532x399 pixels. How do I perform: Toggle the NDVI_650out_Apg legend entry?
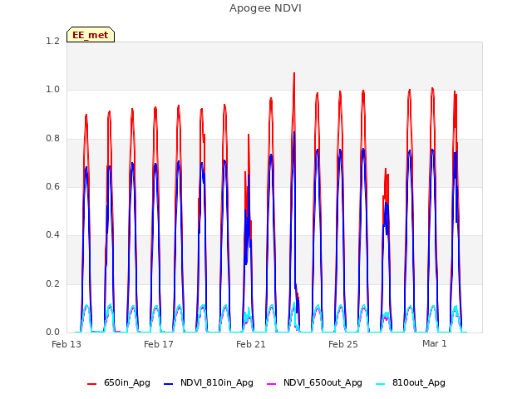pos(314,382)
